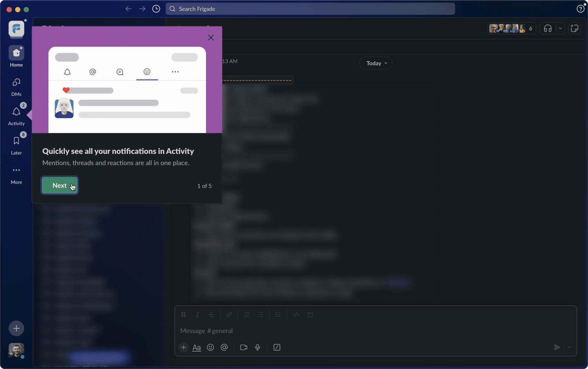Click the profile avatar at bottom left
588x369 pixels.
(x=16, y=350)
